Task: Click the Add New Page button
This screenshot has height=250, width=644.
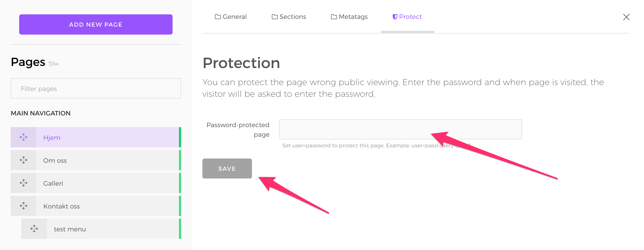Action: 96,24
